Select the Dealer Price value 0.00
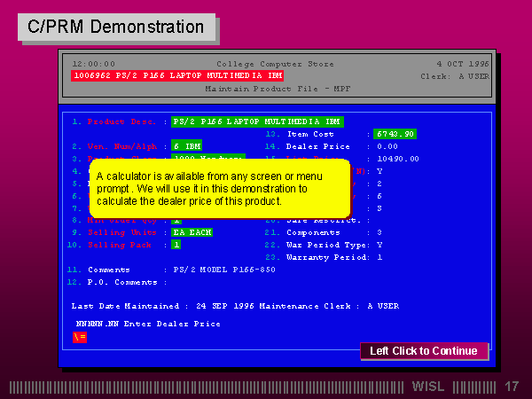 point(387,146)
